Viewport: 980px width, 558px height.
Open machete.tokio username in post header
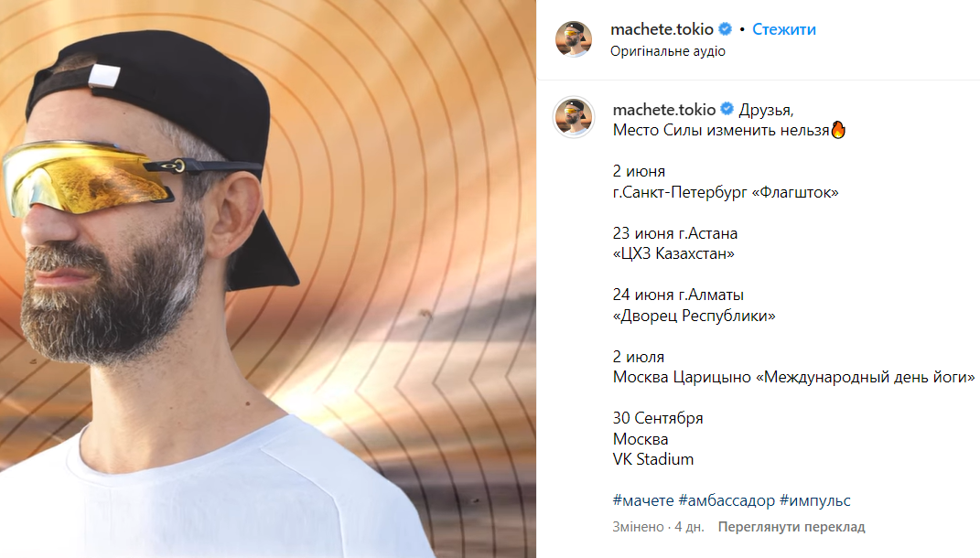click(662, 29)
